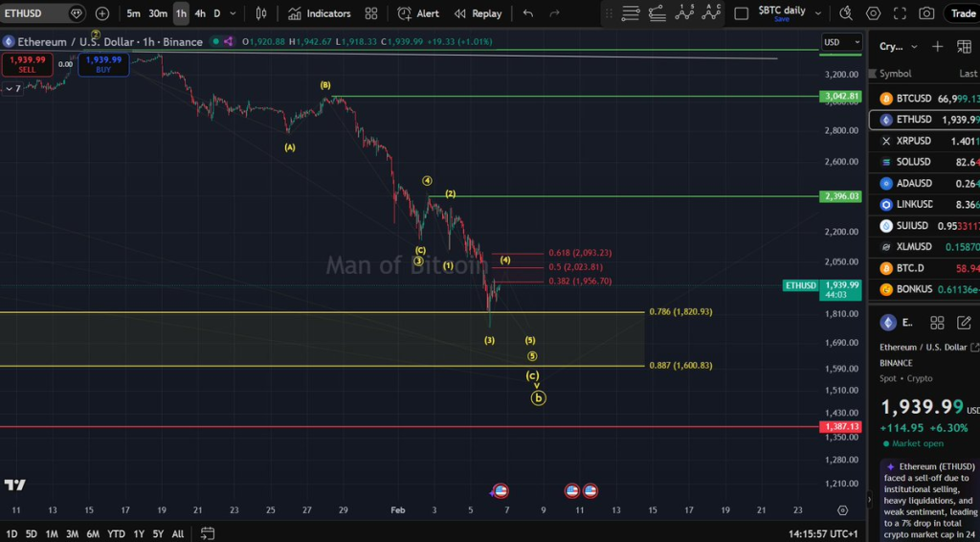The width and height of the screenshot is (980, 542).
Task: Set the chart range to 3M
Action: [x=73, y=534]
